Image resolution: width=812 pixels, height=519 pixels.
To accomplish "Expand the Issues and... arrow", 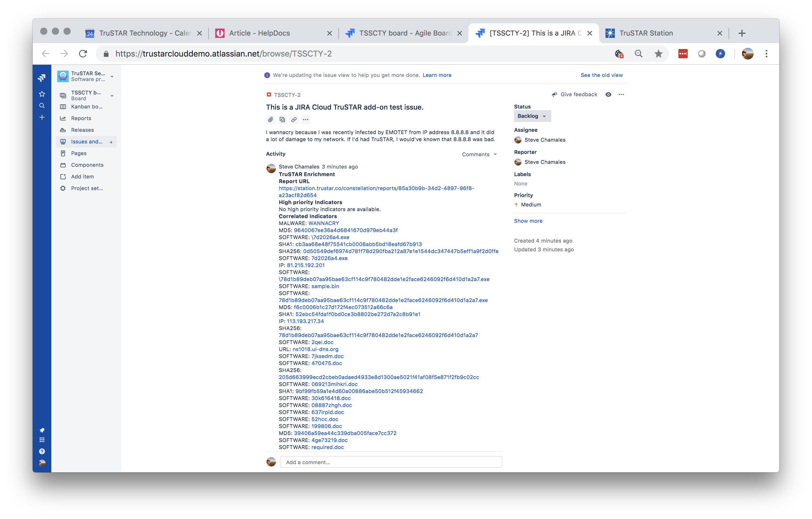I will pyautogui.click(x=111, y=142).
